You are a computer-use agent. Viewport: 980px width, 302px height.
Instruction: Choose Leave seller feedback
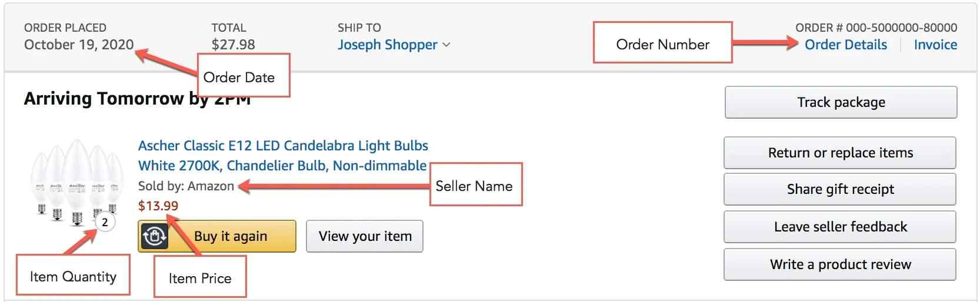[x=841, y=227]
